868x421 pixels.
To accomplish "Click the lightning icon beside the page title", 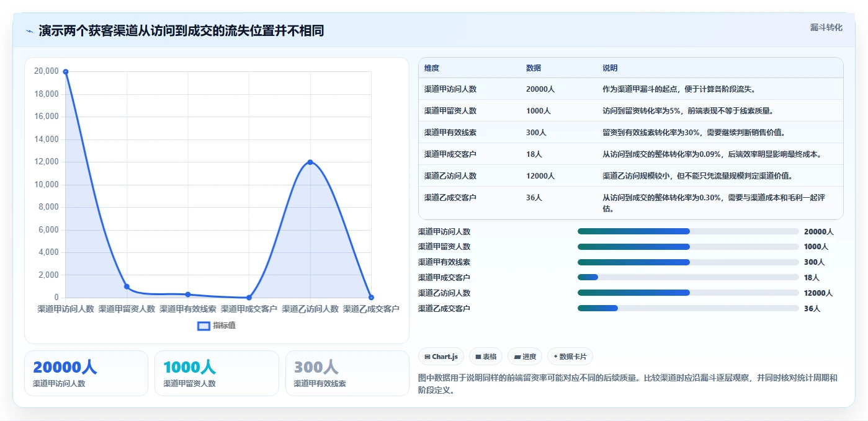I will (x=30, y=31).
